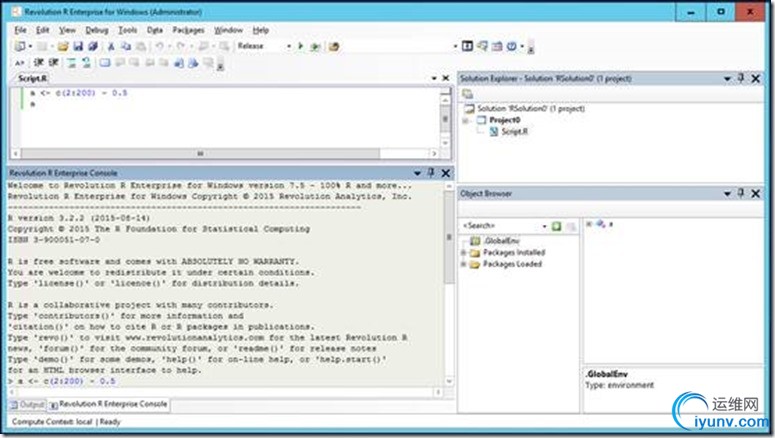Close the Solution Explorer panel
Viewport: 775px width, 438px height.
756,79
